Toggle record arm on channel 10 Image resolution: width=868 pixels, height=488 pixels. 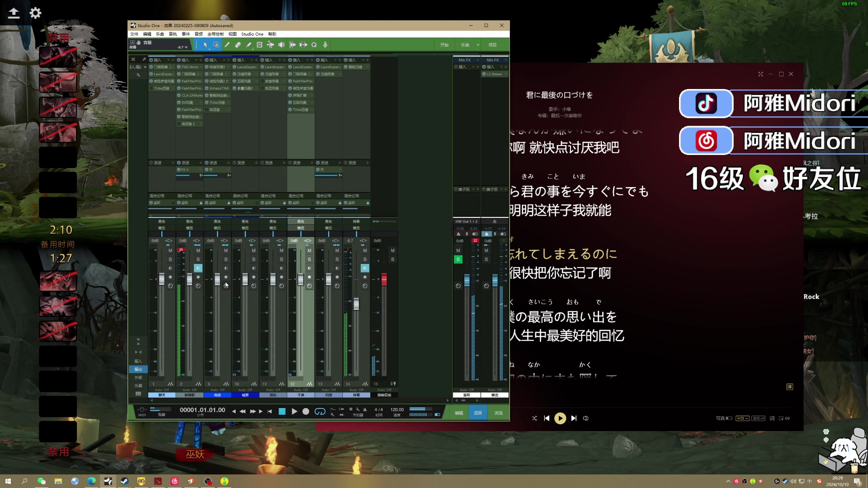(x=254, y=277)
